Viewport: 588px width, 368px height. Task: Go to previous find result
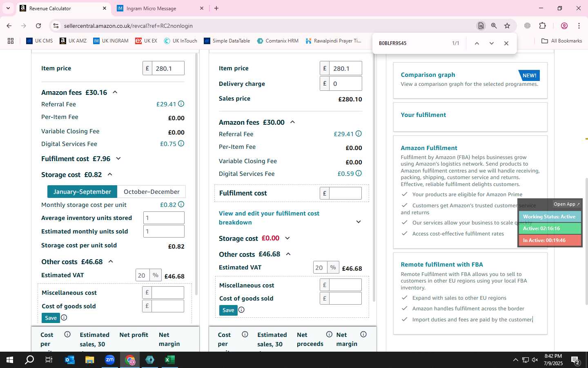477,43
